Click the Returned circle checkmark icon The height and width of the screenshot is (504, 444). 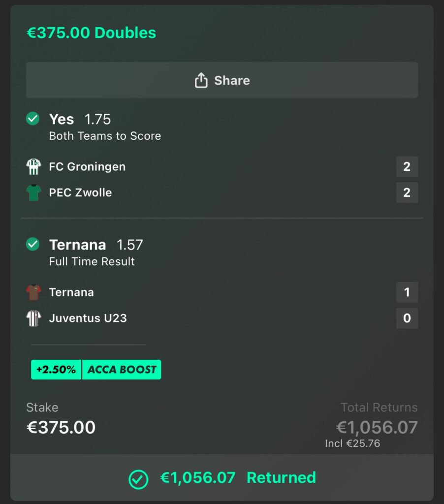138,478
